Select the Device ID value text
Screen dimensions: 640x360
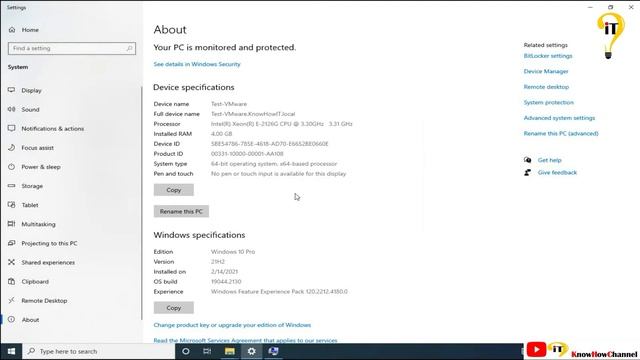tap(269, 144)
